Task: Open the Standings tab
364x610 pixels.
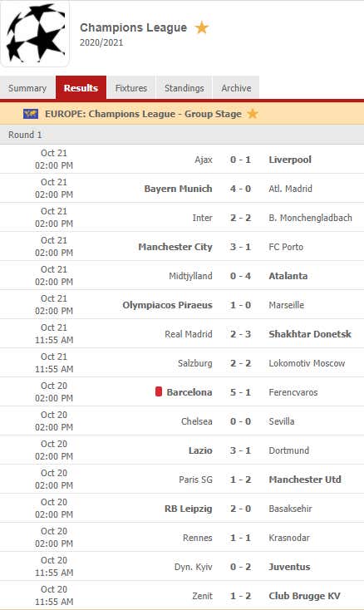Action: [x=184, y=88]
